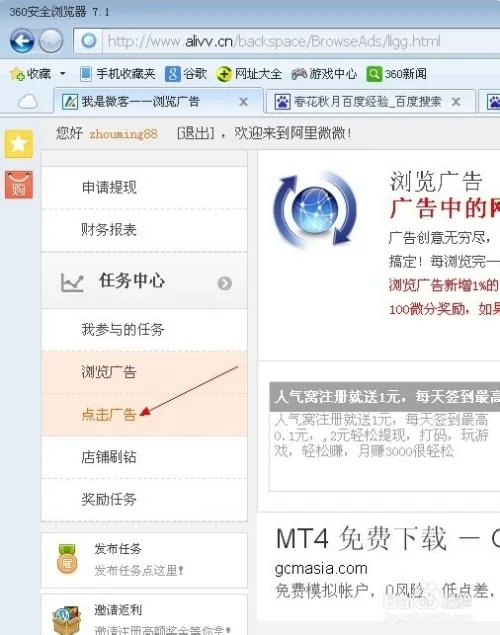Click the greyed forward navigation button
This screenshot has width=500, height=635.
pos(51,41)
